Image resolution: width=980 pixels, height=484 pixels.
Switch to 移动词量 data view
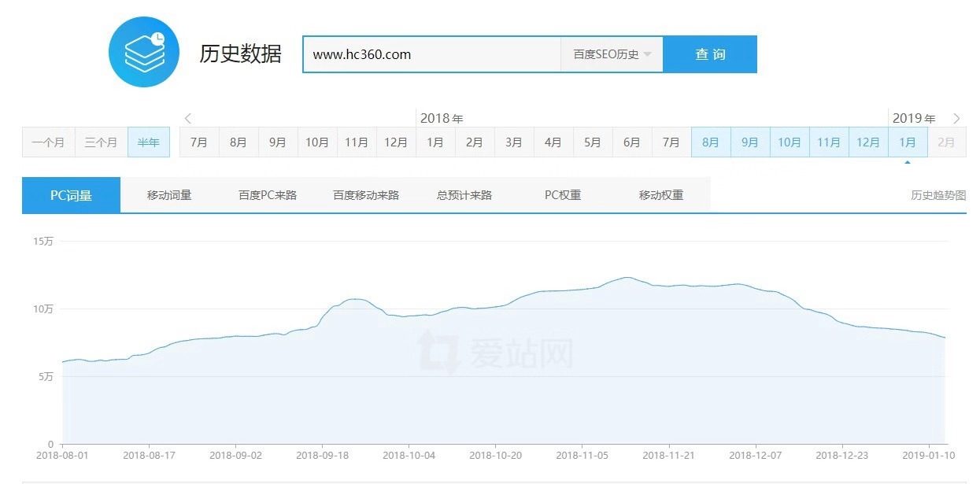tap(168, 194)
